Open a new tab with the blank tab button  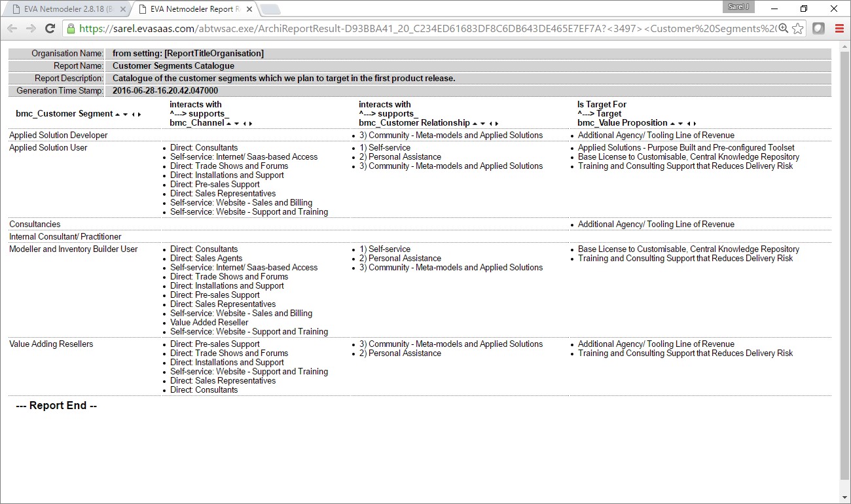pyautogui.click(x=270, y=9)
